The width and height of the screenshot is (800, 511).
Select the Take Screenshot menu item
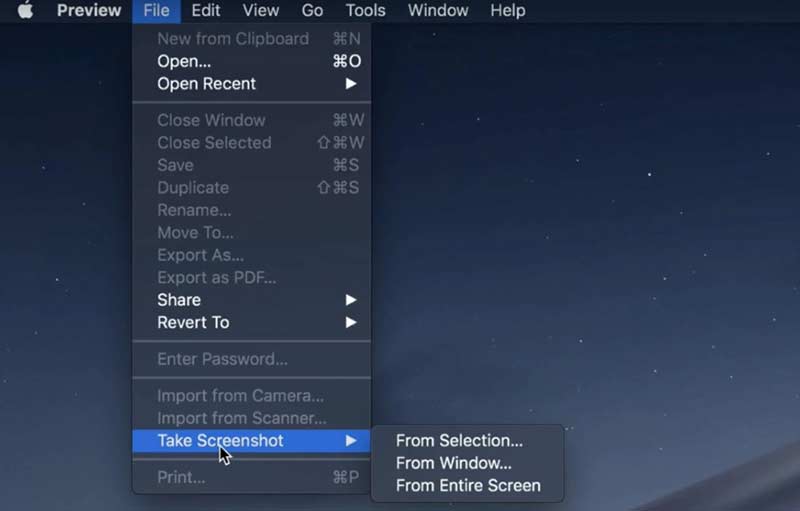pyautogui.click(x=220, y=441)
